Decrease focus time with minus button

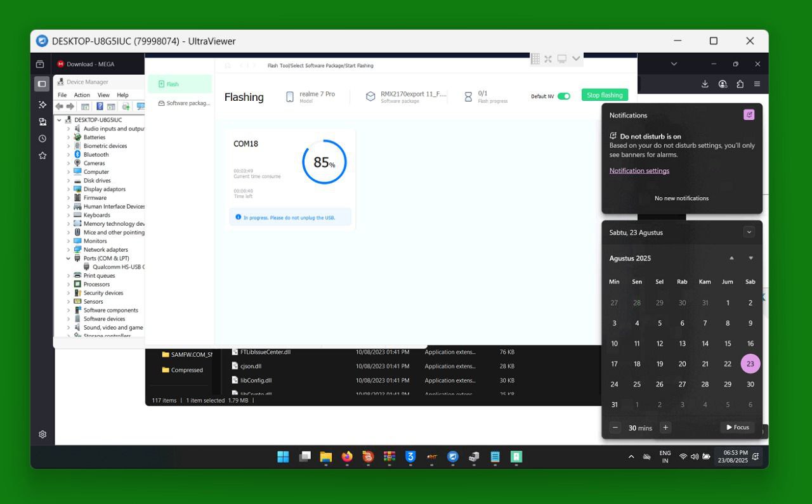click(615, 427)
